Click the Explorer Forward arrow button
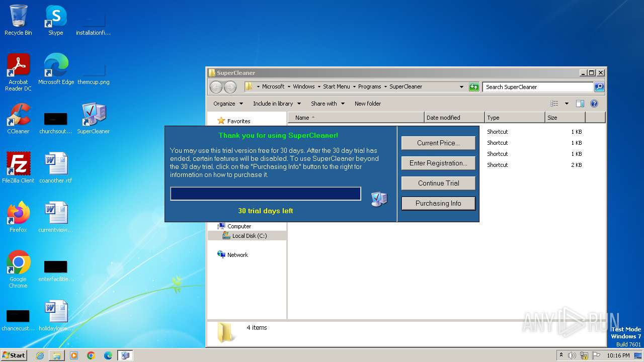 230,87
